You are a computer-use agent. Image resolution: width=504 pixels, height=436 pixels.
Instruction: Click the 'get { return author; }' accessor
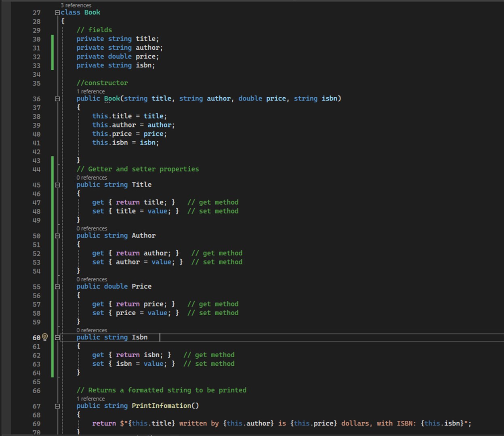pyautogui.click(x=135, y=253)
